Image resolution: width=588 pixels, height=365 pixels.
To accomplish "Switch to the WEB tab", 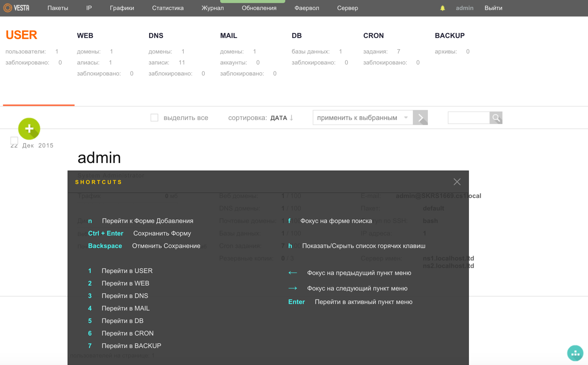I will 85,35.
